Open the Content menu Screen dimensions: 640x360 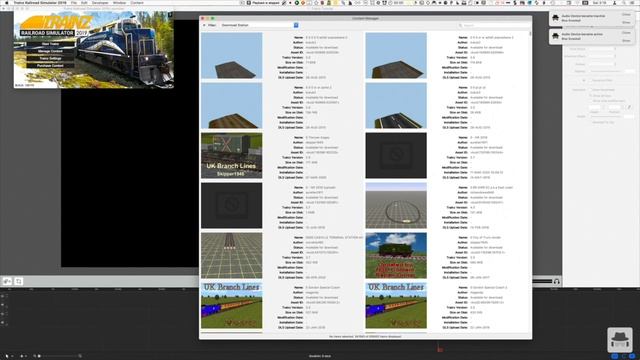pyautogui.click(x=137, y=2)
